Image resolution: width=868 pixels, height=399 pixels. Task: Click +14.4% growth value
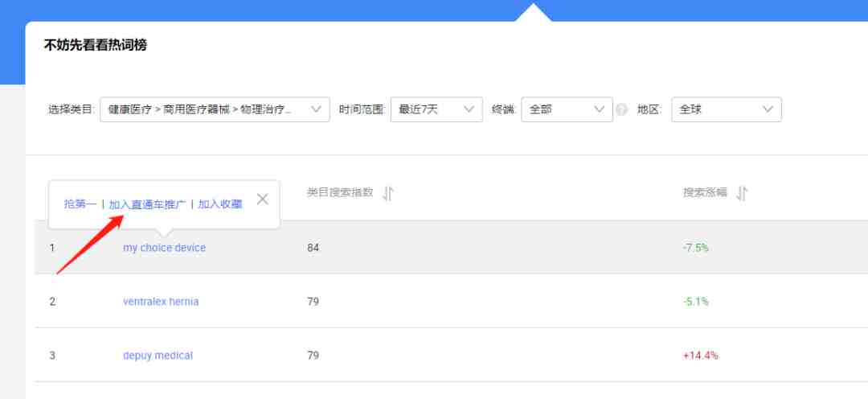[x=701, y=356]
